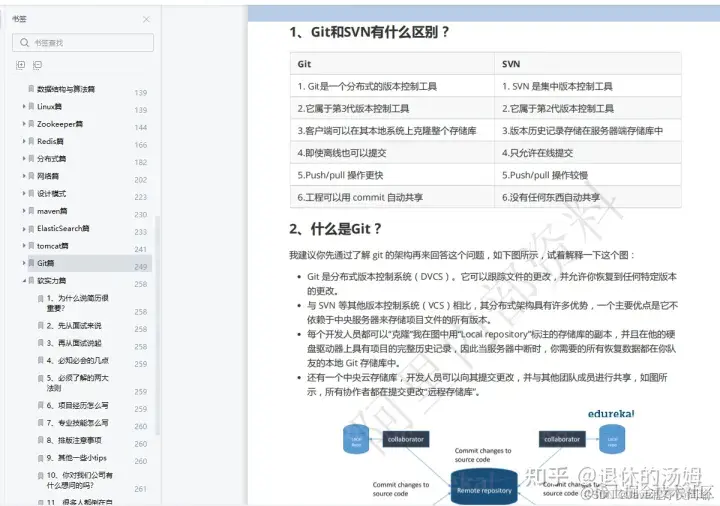
Task: Click the edureka! logo in diagram
Action: pos(611,414)
